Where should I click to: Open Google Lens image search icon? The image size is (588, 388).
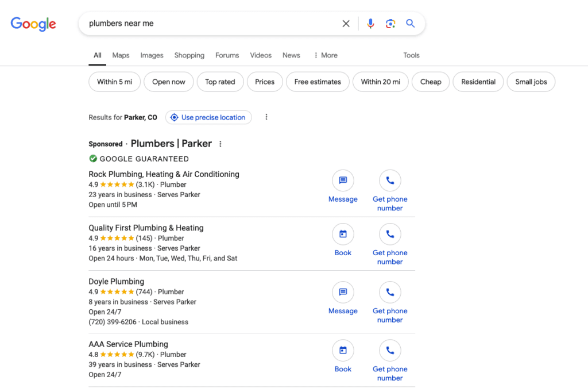click(x=390, y=24)
